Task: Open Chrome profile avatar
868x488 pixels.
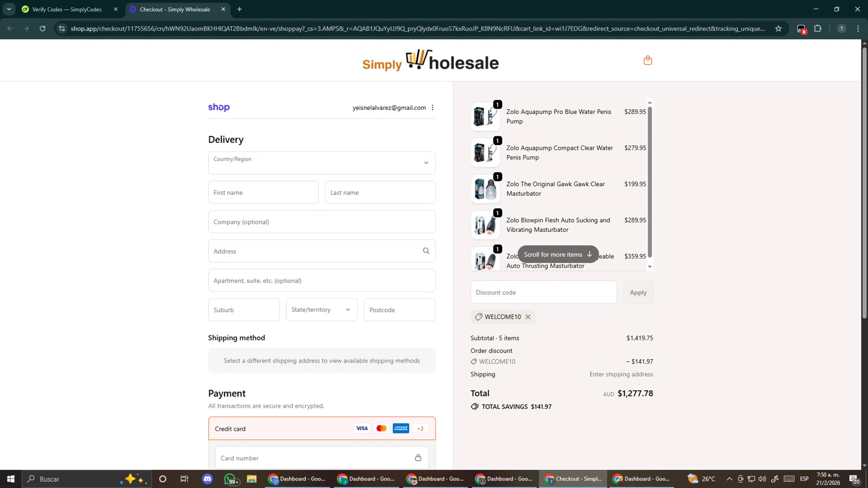Action: (x=841, y=28)
